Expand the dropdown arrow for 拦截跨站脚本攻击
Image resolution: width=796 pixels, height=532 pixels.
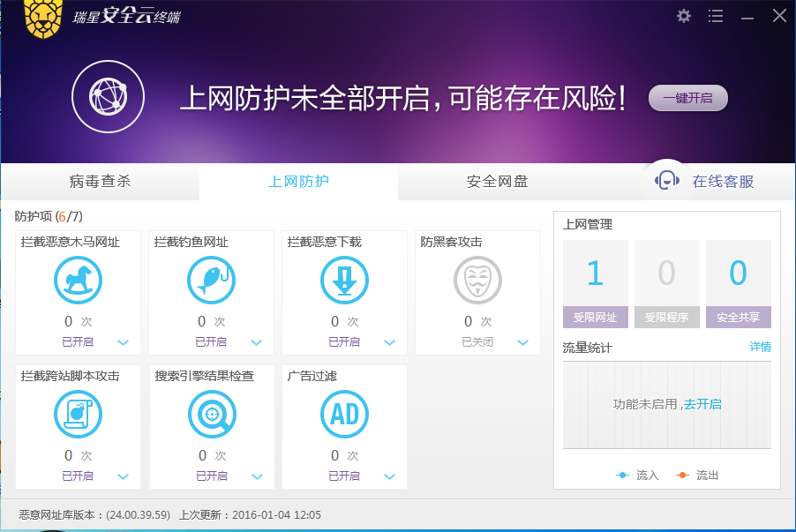(123, 476)
